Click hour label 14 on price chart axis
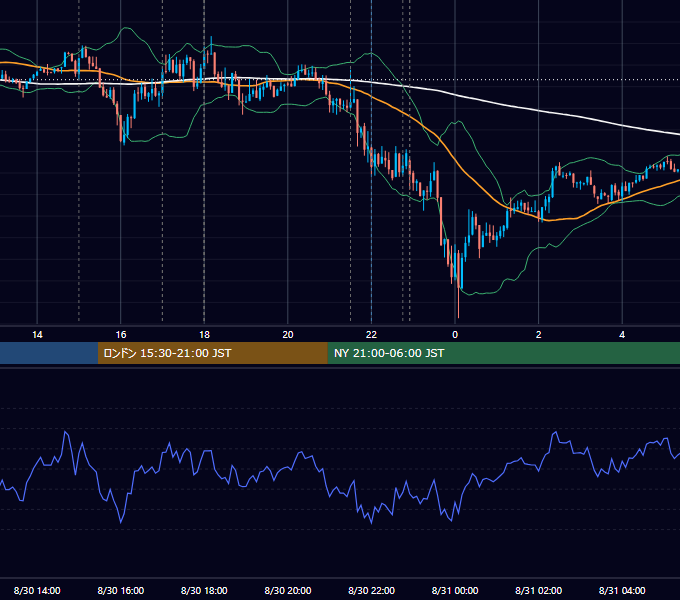 [37, 335]
